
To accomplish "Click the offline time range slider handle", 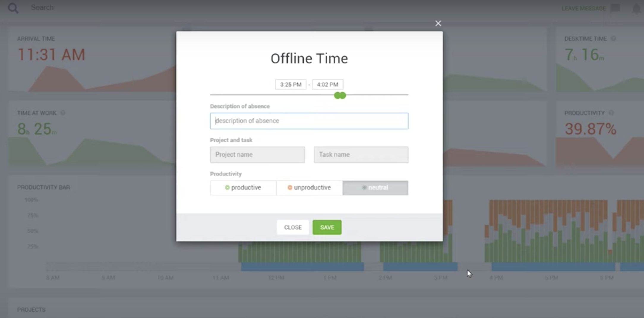I will [340, 95].
